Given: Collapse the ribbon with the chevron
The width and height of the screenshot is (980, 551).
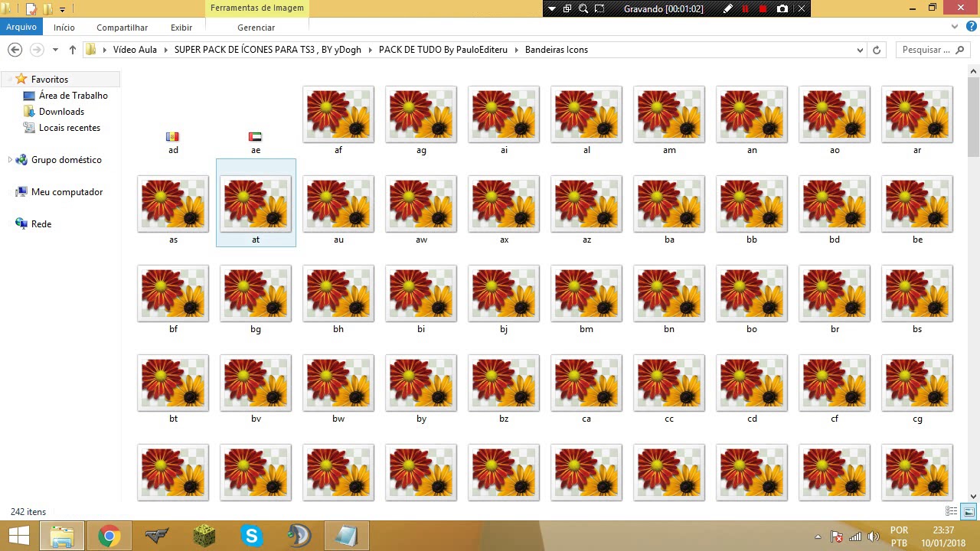Looking at the screenshot, I should [x=954, y=27].
